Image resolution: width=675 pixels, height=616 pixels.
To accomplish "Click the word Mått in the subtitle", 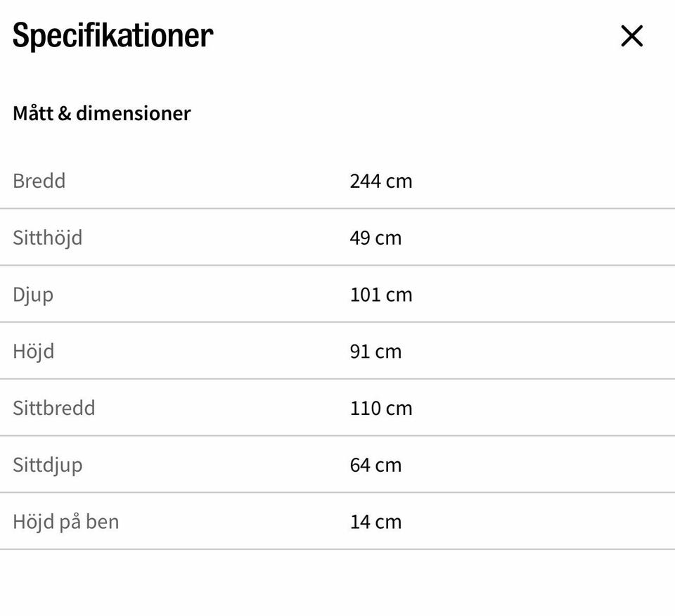I will pos(32,113).
